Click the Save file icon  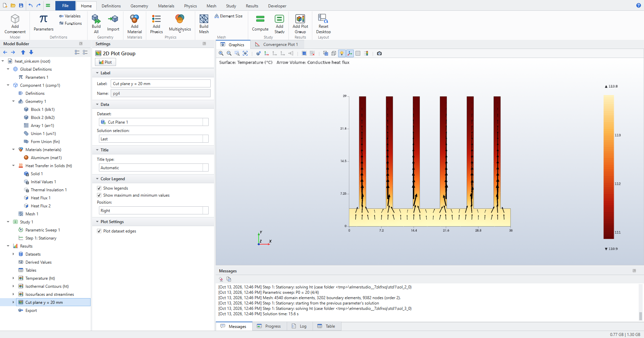(21, 5)
